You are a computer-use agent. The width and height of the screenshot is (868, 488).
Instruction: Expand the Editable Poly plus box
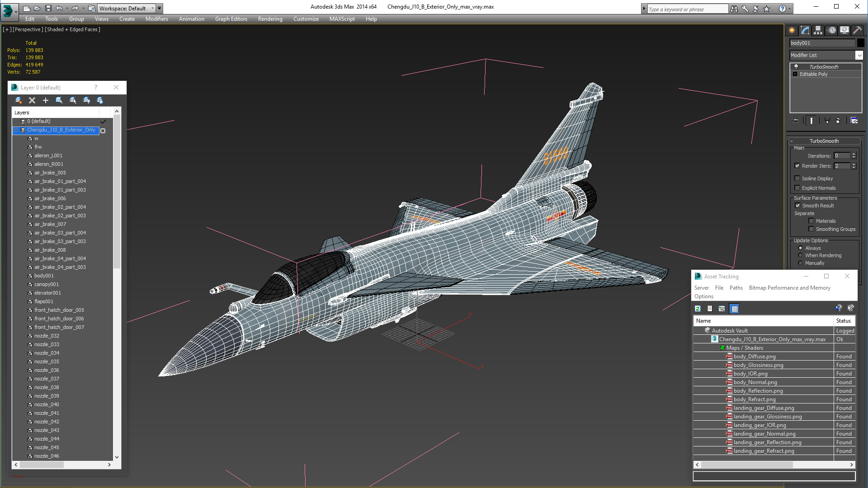[x=795, y=74]
